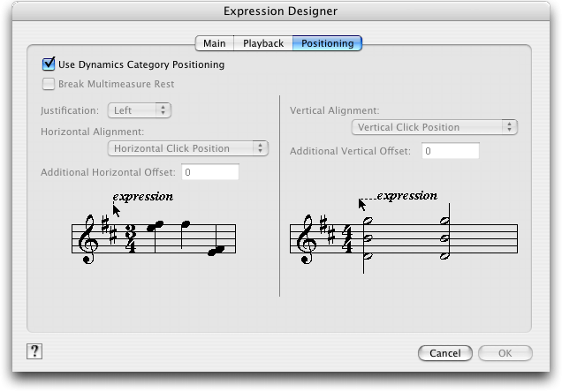
Task: Click the OK button
Action: pyautogui.click(x=505, y=353)
